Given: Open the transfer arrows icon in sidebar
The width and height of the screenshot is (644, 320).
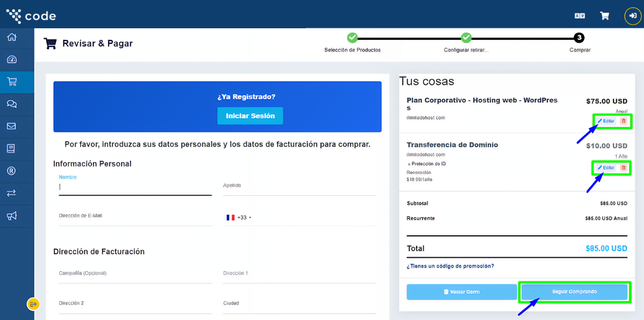Looking at the screenshot, I should [12, 193].
